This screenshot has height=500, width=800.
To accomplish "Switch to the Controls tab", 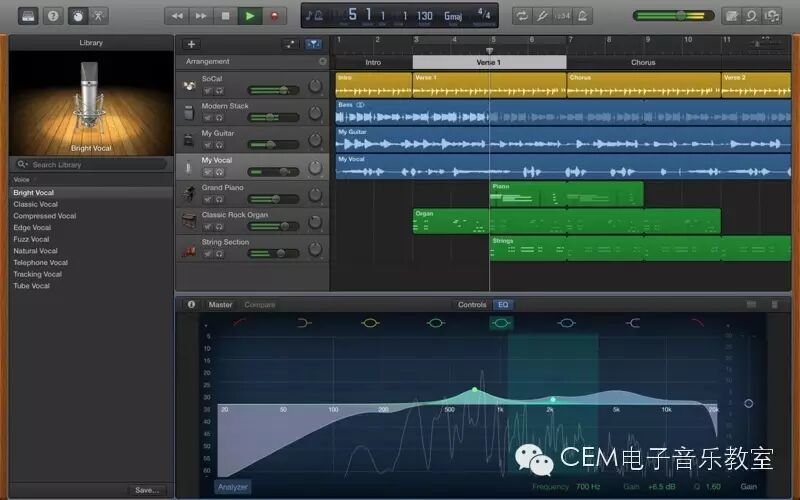I will 472,305.
